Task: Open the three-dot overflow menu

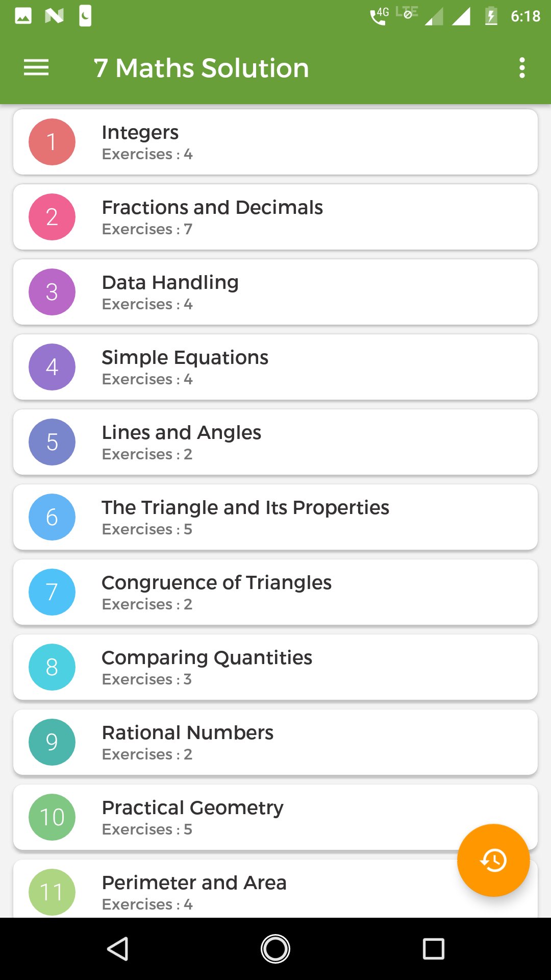Action: [521, 67]
